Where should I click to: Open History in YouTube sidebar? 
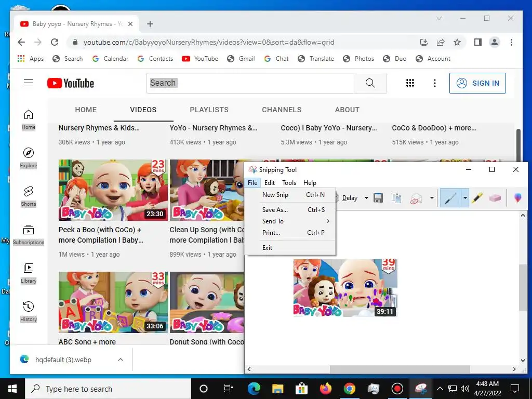click(x=29, y=312)
